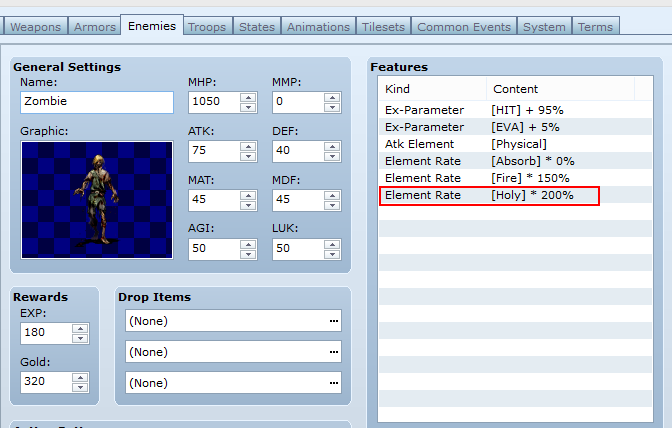
Task: Decrease MAT with the down arrow
Action: pos(248,205)
